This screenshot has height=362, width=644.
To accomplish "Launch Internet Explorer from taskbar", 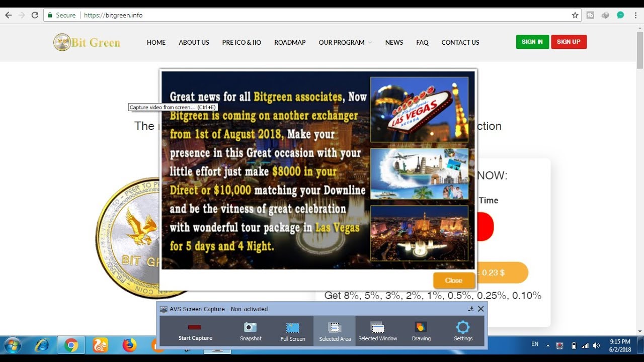I will click(x=42, y=345).
